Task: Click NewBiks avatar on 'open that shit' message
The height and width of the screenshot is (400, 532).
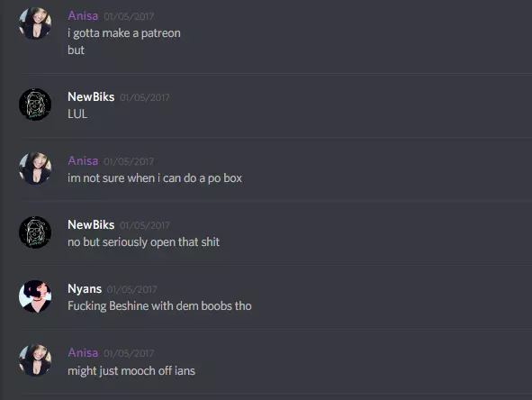Action: (x=35, y=232)
